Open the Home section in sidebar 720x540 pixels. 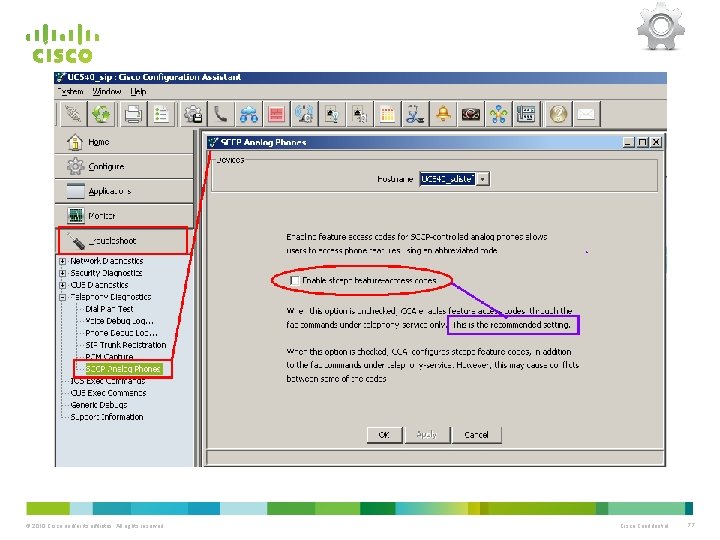tap(124, 142)
